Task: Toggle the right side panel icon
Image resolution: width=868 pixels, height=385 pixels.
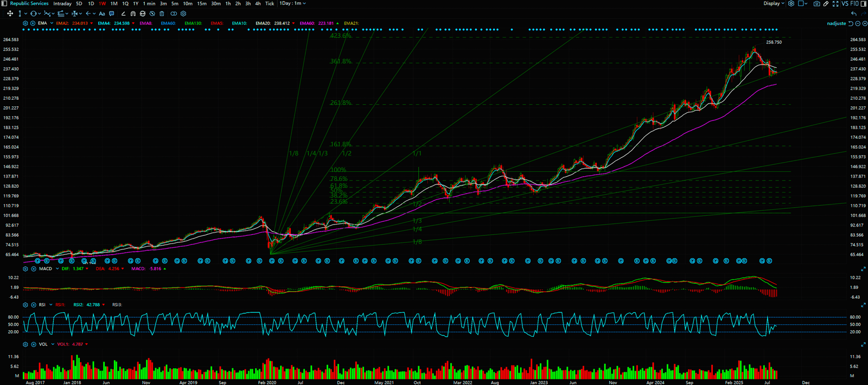Action: click(863, 4)
